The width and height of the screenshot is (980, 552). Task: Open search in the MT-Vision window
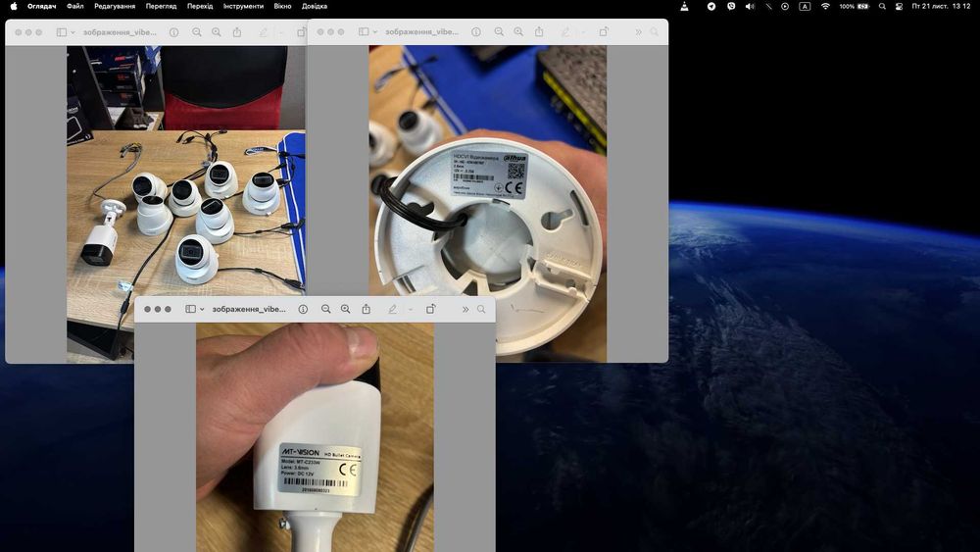tap(481, 309)
